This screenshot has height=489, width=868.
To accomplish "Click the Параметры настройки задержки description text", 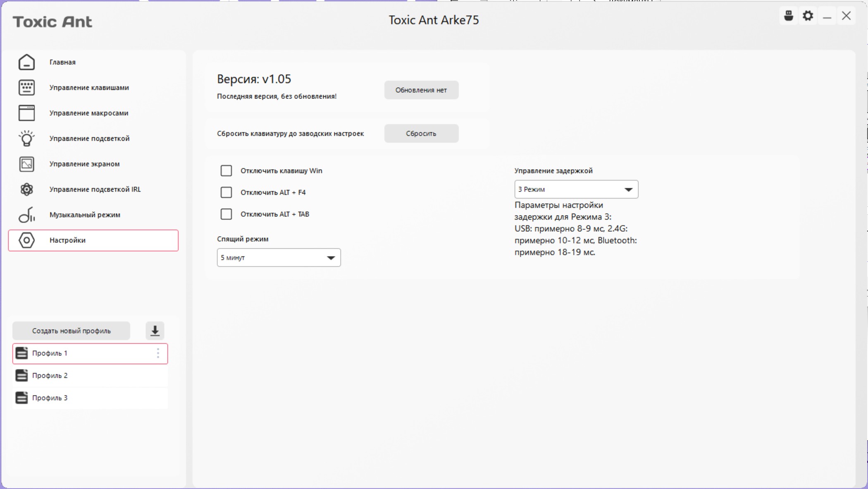I will coord(575,229).
